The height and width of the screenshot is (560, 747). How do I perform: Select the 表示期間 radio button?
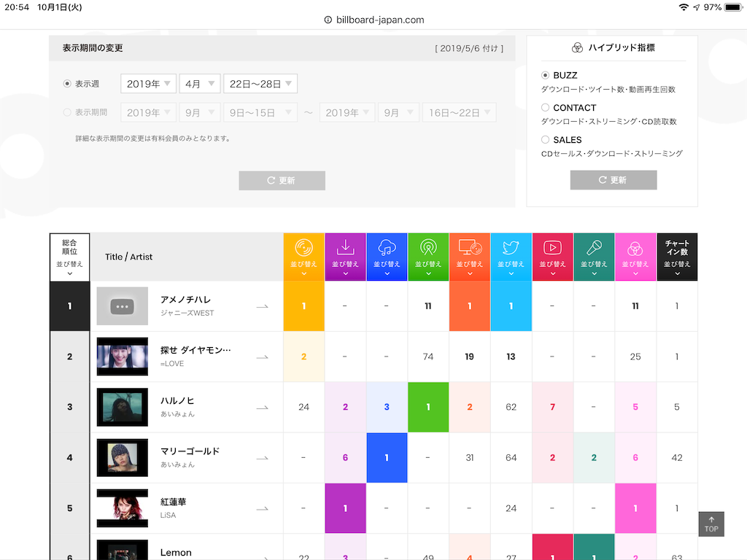[67, 112]
